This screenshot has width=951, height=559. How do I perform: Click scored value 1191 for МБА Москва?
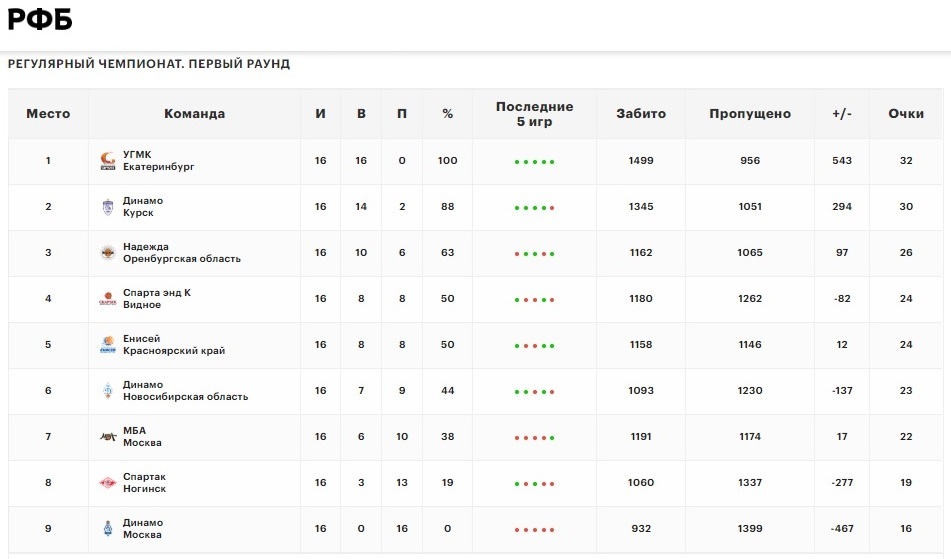(641, 437)
